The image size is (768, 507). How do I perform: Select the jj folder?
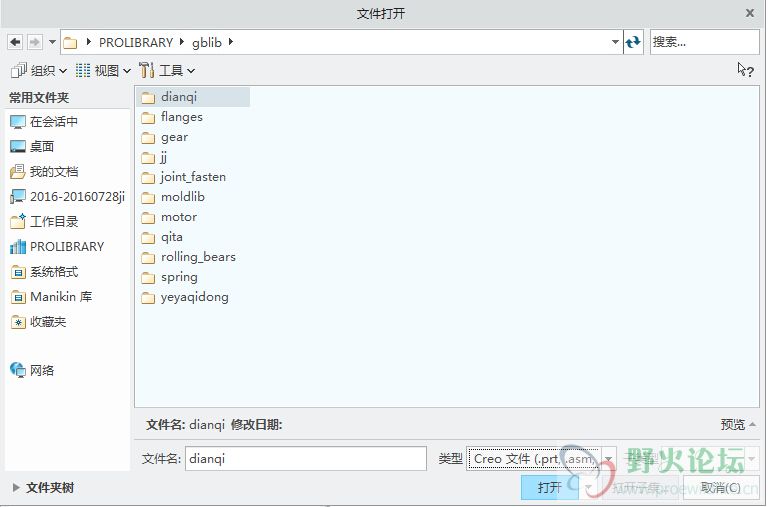click(x=154, y=157)
